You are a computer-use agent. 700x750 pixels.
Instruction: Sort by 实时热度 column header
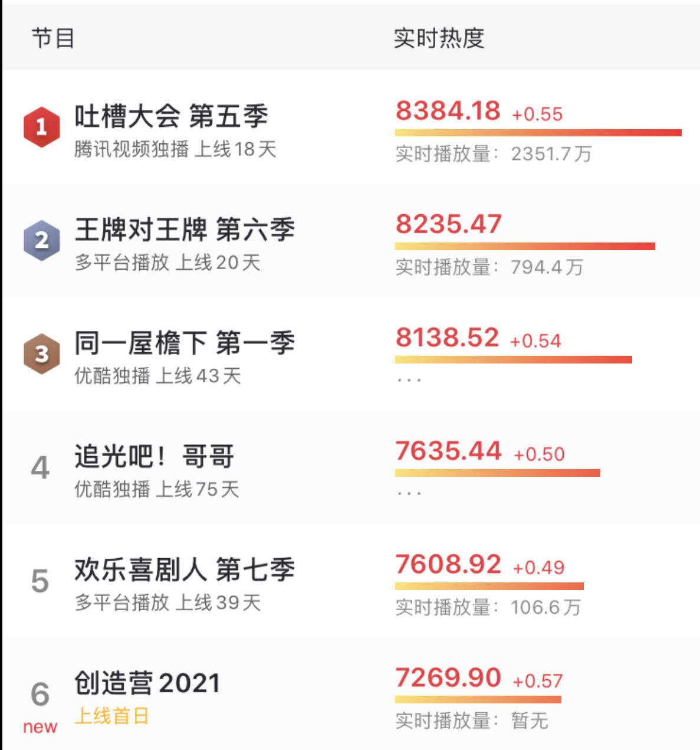pos(439,38)
